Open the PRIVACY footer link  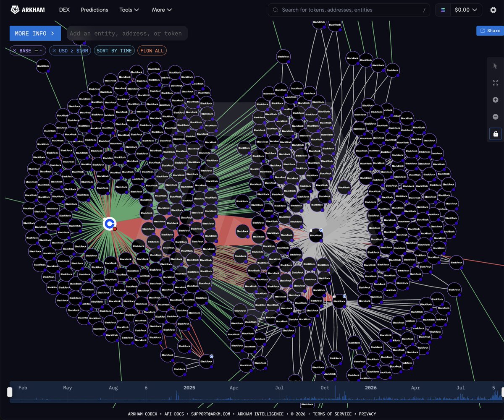tap(367, 414)
